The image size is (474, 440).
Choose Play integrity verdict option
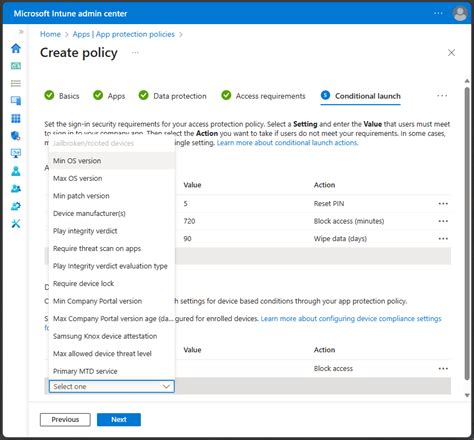[x=112, y=231]
